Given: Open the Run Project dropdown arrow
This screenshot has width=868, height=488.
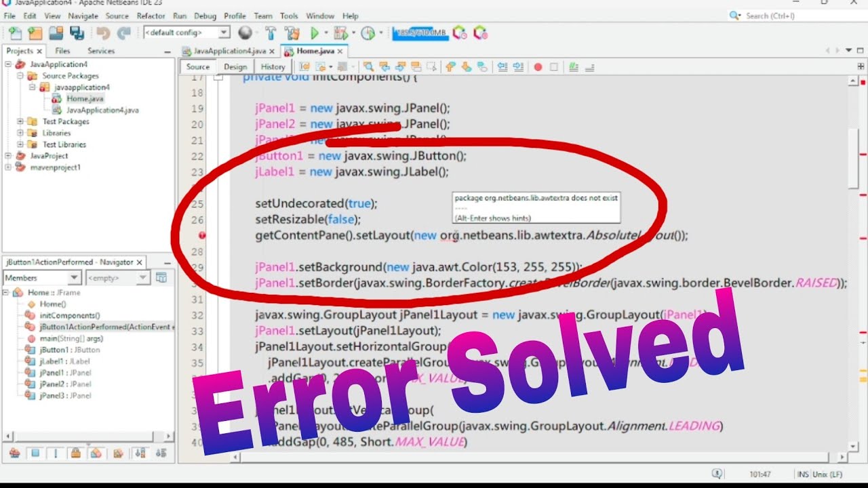Looking at the screenshot, I should coord(326,33).
